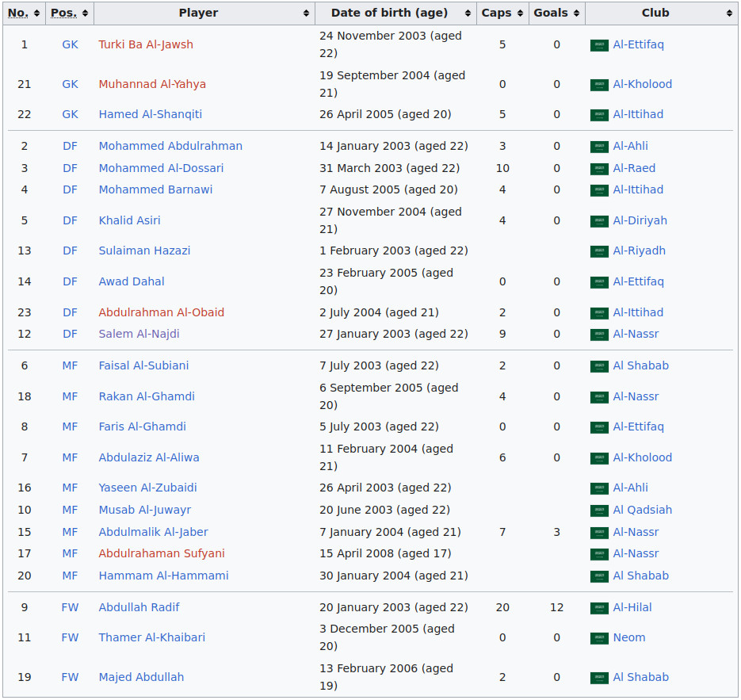Image resolution: width=741 pixels, height=700 pixels.
Task: Open the red link Abdulrahaman Sufyani
Action: [x=162, y=553]
